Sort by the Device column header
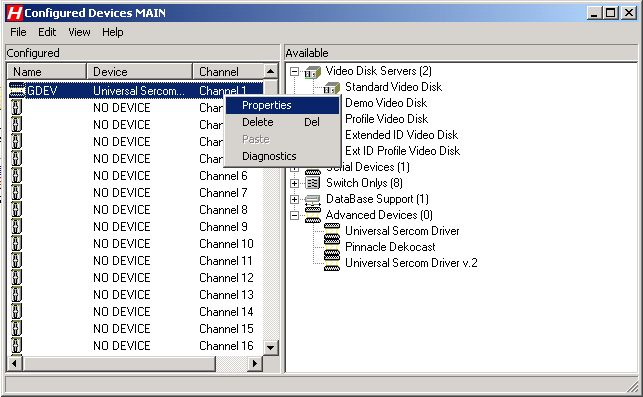The height and width of the screenshot is (397, 643). click(x=139, y=71)
